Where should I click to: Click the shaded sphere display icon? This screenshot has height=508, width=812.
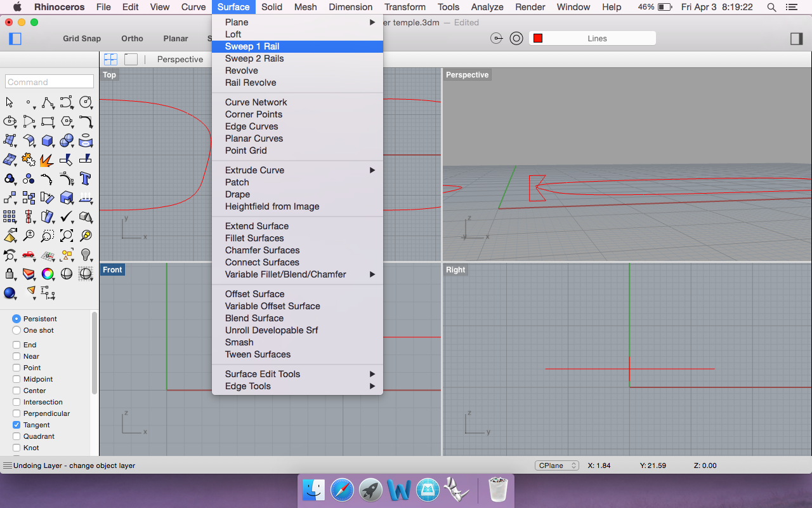(67, 274)
